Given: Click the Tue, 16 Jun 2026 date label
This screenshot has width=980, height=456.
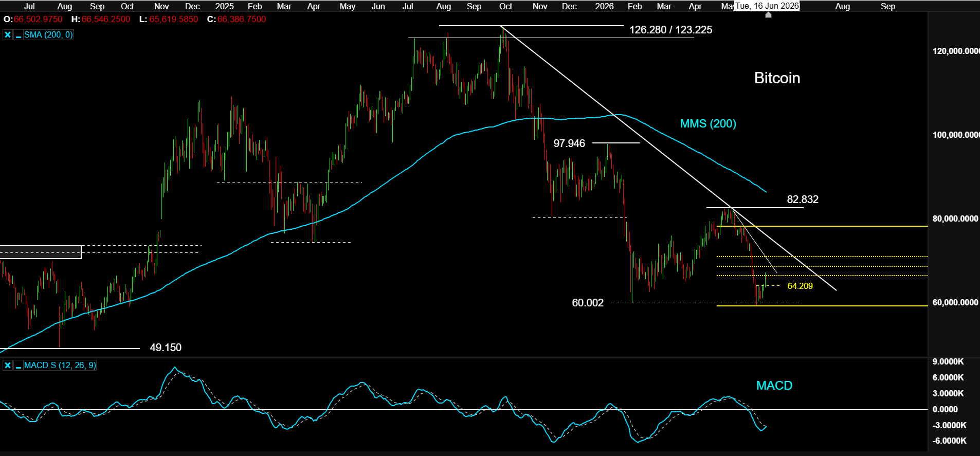Looking at the screenshot, I should [767, 6].
